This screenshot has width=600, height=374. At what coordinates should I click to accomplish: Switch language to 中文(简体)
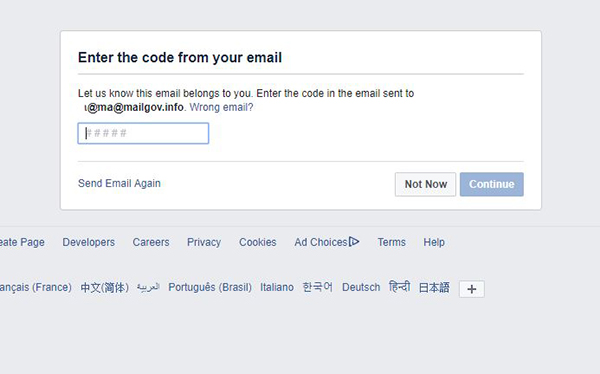[x=104, y=287]
